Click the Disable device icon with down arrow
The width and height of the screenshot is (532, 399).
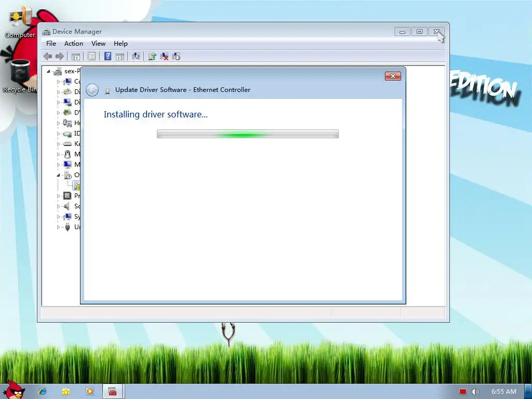176,56
